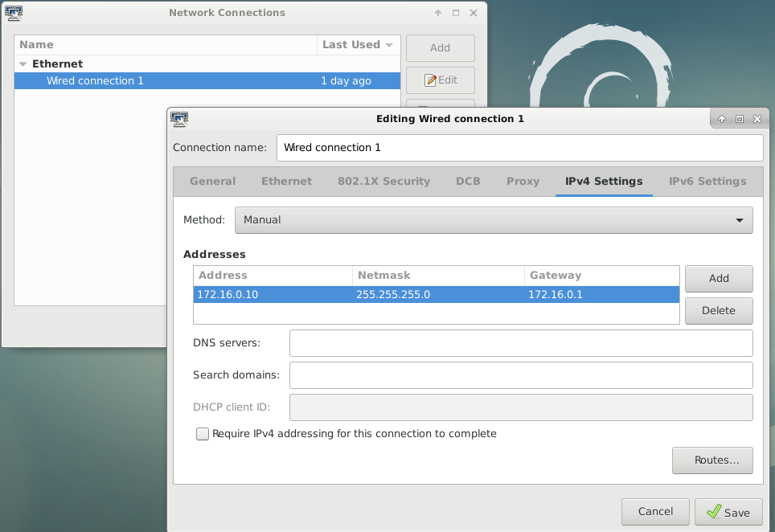
Task: Close the Network Connections window
Action: pyautogui.click(x=474, y=13)
